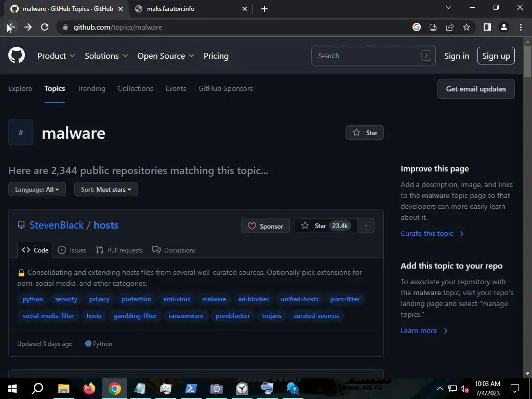Screen dimensions: 532x399
Task: Open the Language: All dropdown
Action: 37,189
